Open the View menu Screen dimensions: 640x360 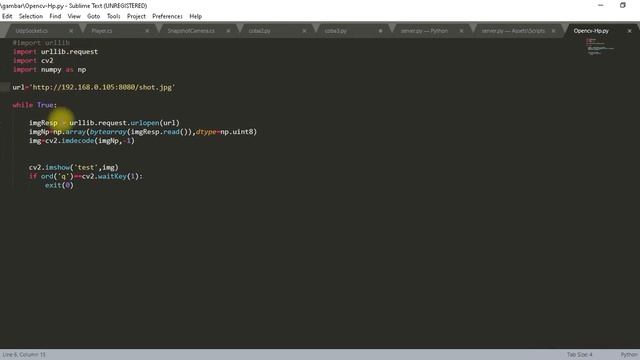pyautogui.click(x=74, y=16)
